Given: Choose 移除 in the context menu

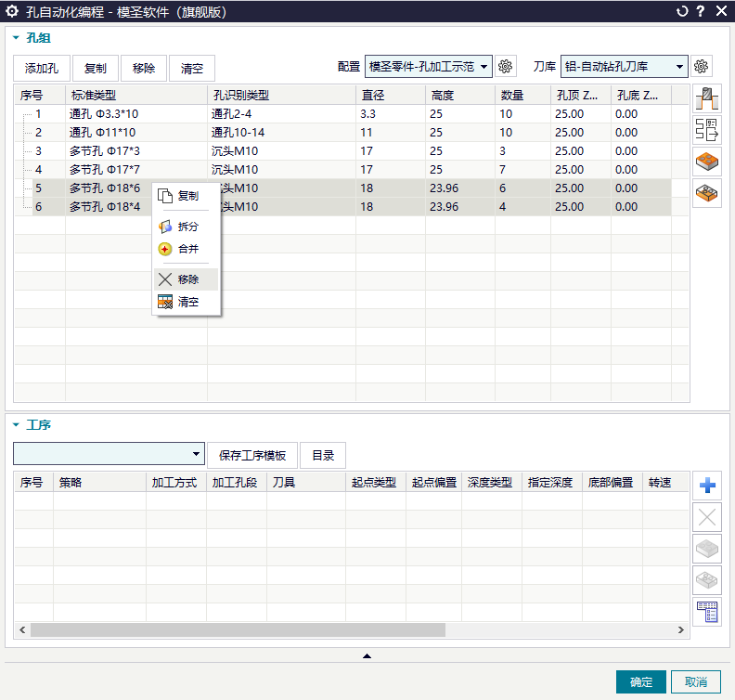Looking at the screenshot, I should click(188, 279).
